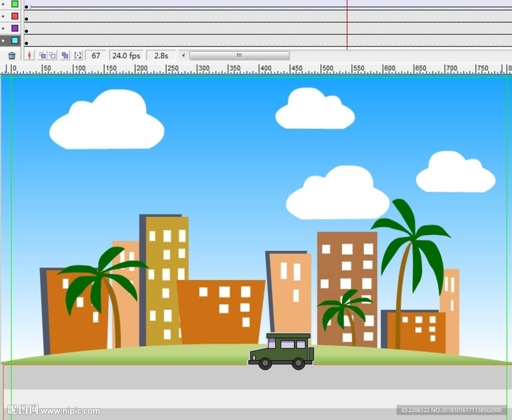Toggle lock dot on the cyan layer
The height and width of the screenshot is (420, 512).
pos(3,40)
